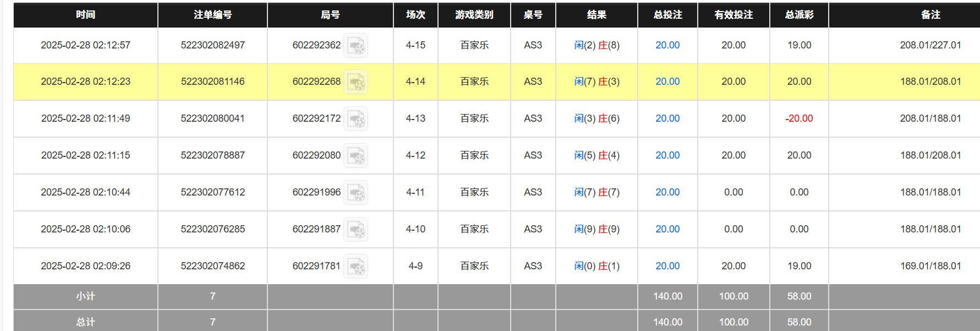Click blue 20.00 bet amount for round 4-13
The width and height of the screenshot is (980, 331).
pyautogui.click(x=667, y=118)
